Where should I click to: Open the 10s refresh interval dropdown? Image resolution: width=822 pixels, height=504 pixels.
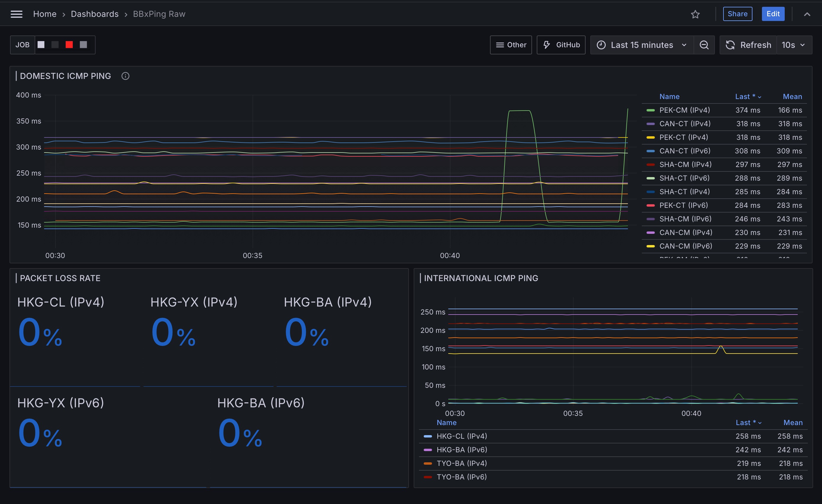tap(794, 45)
